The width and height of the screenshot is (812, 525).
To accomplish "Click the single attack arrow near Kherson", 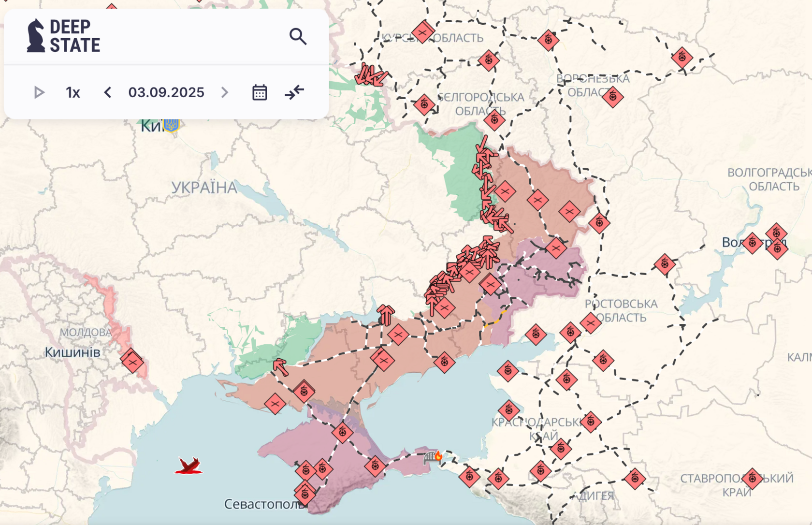I will click(x=280, y=367).
